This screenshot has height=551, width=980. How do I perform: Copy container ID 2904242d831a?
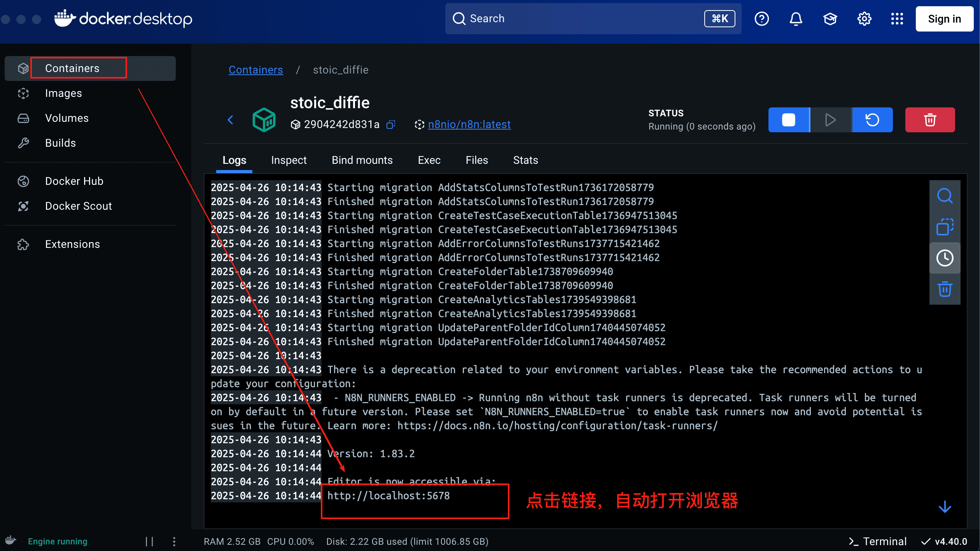tap(391, 125)
